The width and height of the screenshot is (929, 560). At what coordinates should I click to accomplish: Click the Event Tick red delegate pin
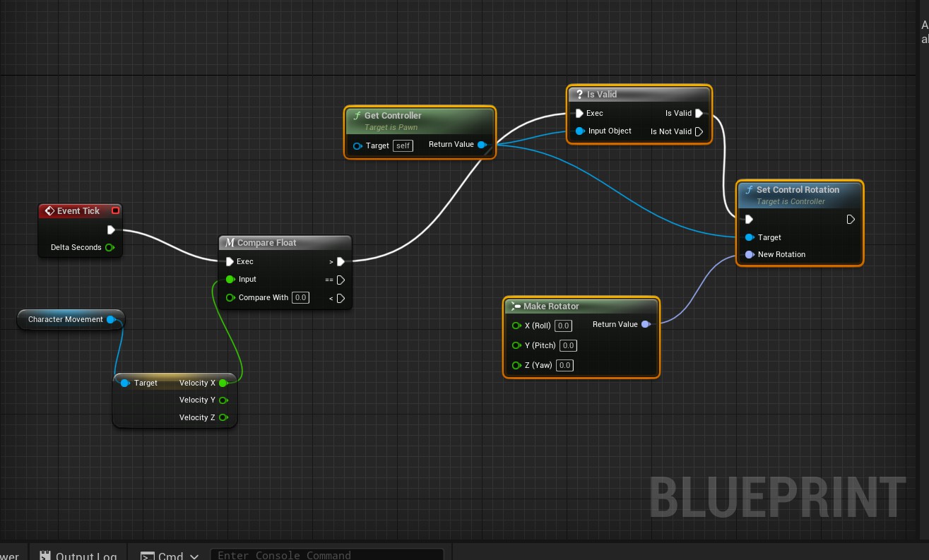click(x=116, y=210)
